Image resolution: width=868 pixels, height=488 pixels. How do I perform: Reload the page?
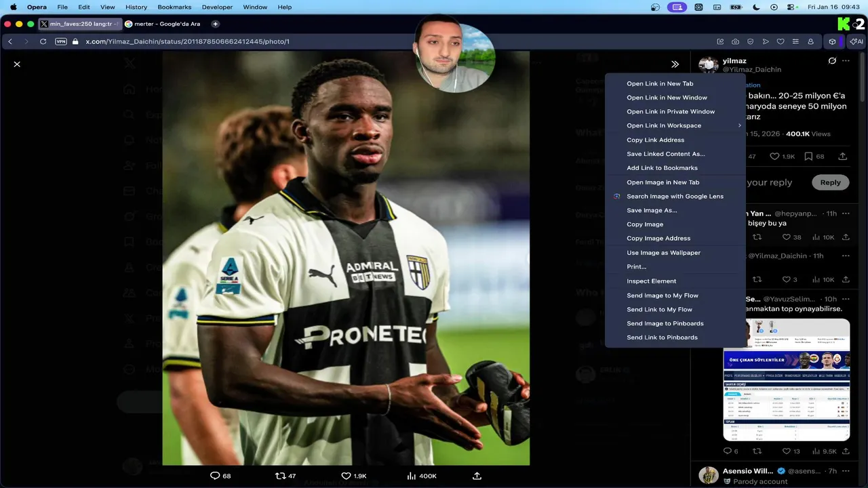[43, 41]
